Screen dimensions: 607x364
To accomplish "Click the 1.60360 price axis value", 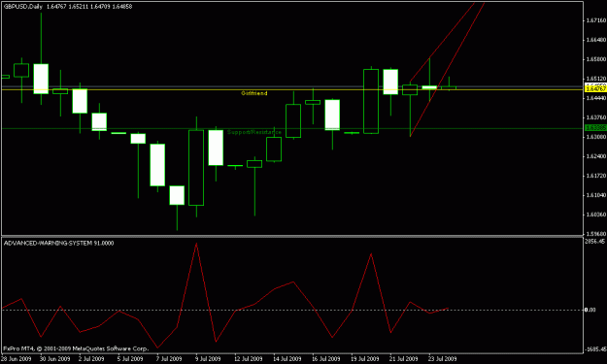I will click(x=596, y=215).
